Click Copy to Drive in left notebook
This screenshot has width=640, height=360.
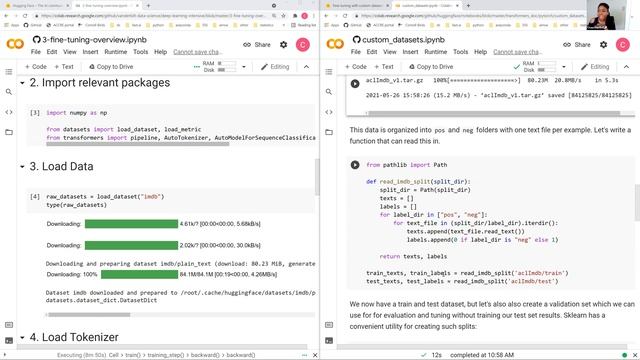111,67
